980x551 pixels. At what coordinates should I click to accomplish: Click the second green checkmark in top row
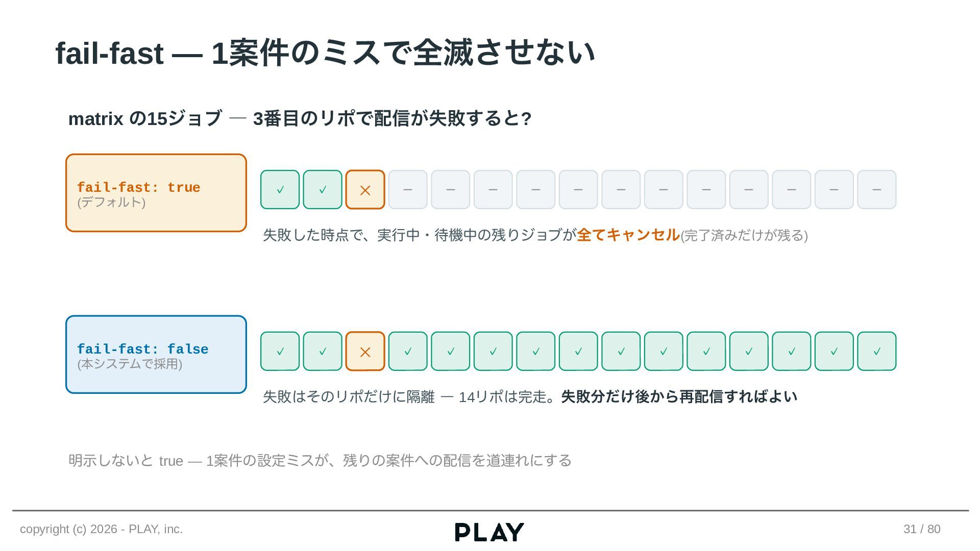tap(323, 189)
